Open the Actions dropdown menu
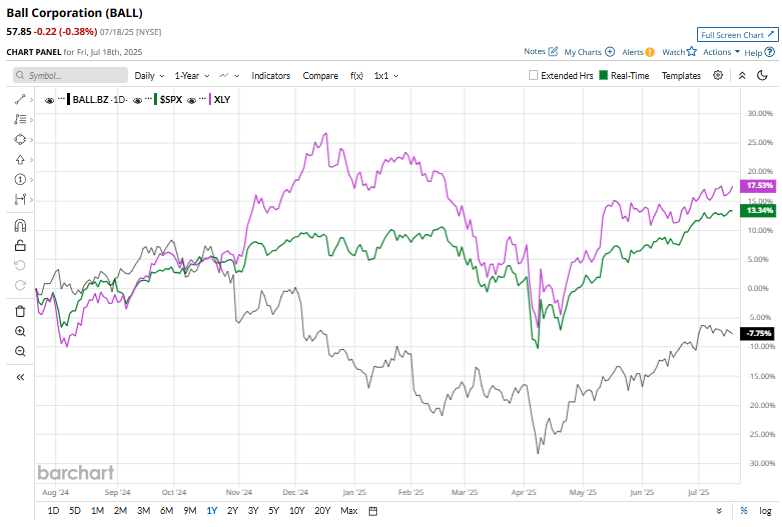 click(721, 52)
